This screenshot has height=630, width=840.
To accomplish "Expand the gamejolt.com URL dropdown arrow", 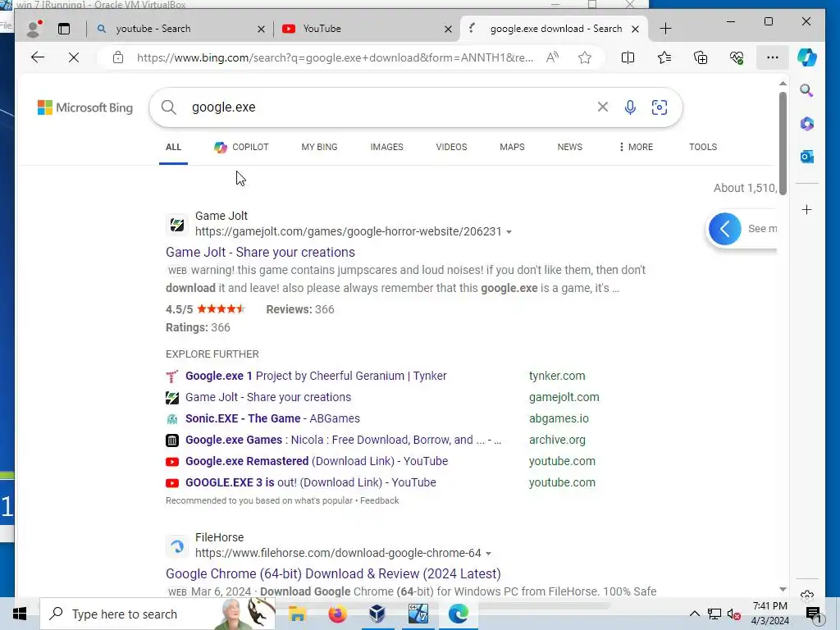I will [x=509, y=232].
